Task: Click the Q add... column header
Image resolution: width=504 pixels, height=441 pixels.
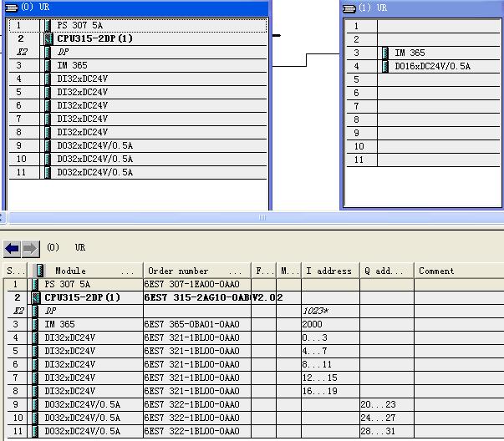Action: (387, 271)
